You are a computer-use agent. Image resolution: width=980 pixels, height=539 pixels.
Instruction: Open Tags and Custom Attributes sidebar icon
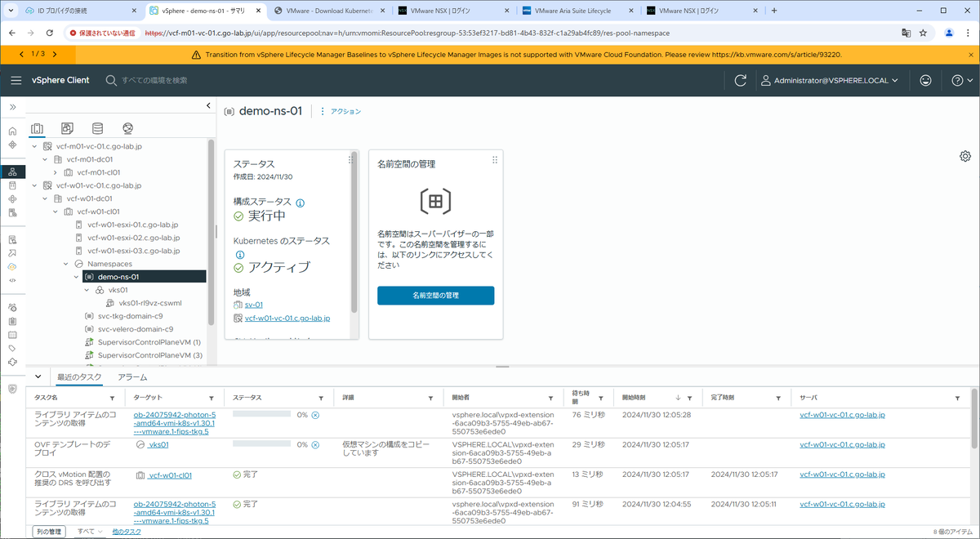click(x=12, y=348)
